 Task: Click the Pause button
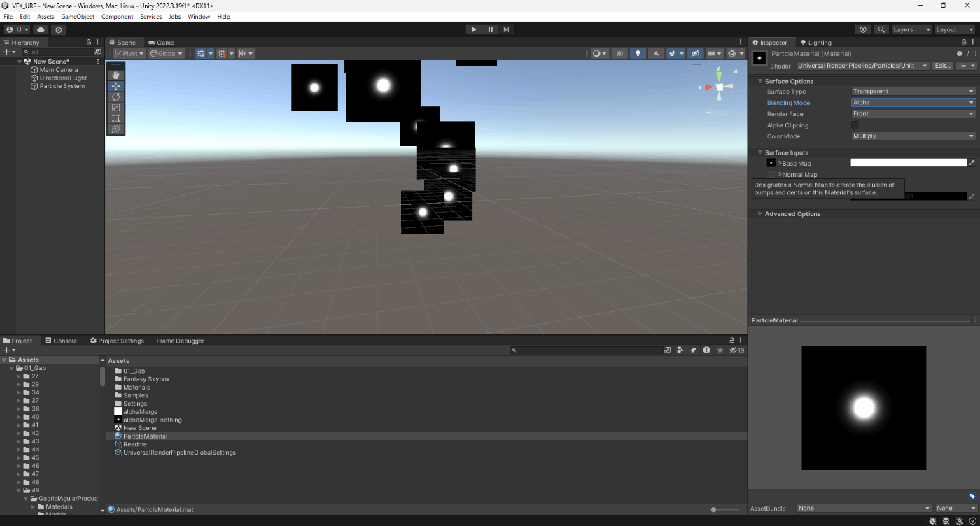(490, 29)
